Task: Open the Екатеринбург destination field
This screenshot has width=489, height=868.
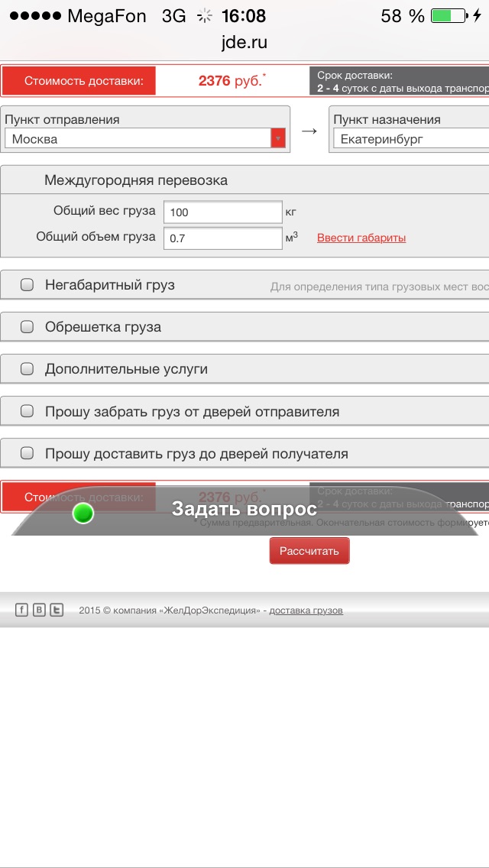Action: [x=411, y=139]
